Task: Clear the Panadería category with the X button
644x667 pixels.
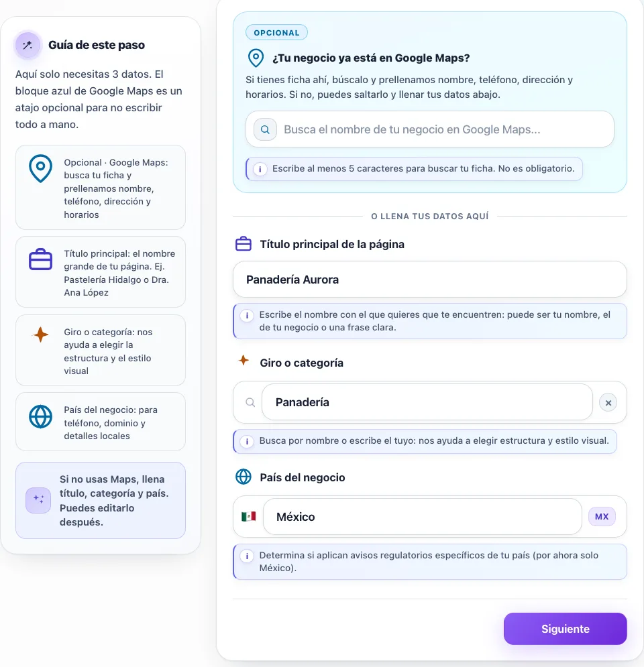Action: (608, 402)
